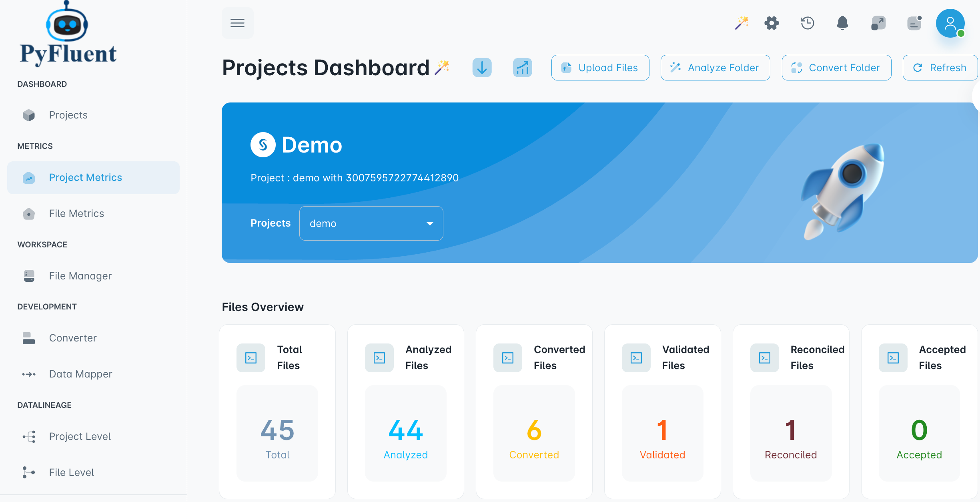Image resolution: width=980 pixels, height=502 pixels.
Task: Select Project Metrics in sidebar
Action: point(93,178)
